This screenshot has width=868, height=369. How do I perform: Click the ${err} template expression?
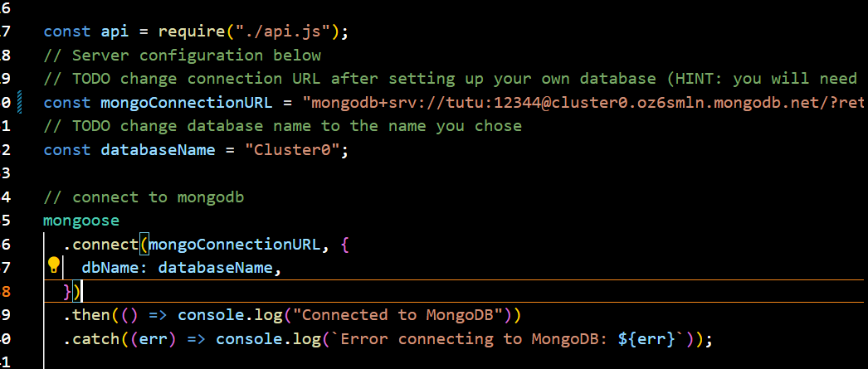646,339
